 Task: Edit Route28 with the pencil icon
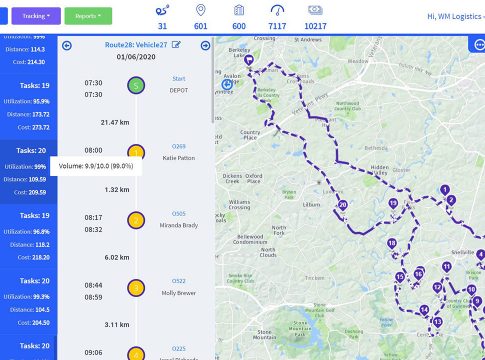pos(176,44)
